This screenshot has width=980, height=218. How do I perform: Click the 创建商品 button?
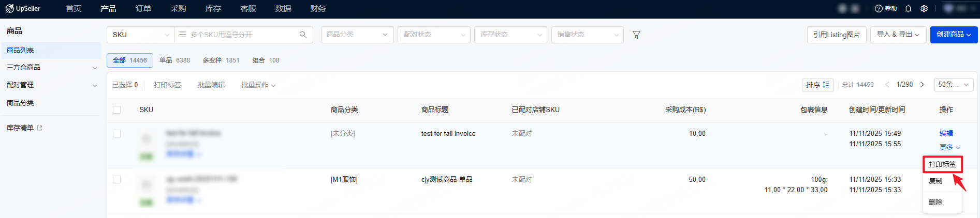(x=954, y=35)
